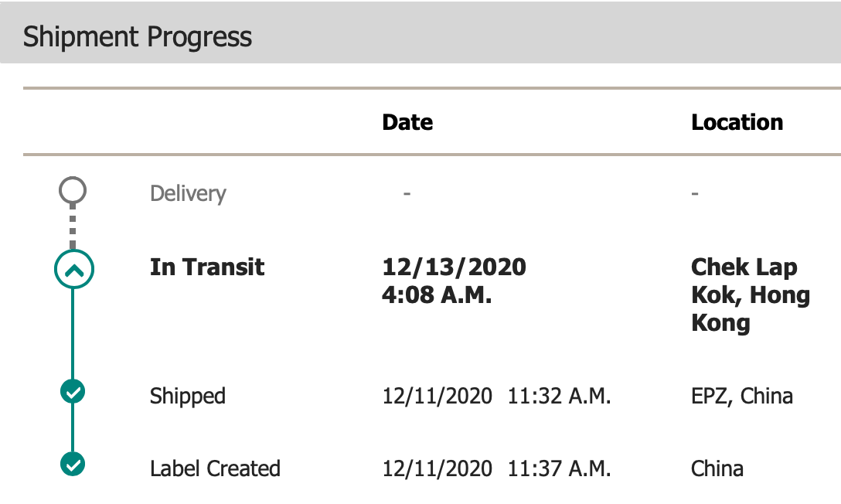Viewport: 841px width, 504px height.
Task: Click the Date column header
Action: (407, 122)
